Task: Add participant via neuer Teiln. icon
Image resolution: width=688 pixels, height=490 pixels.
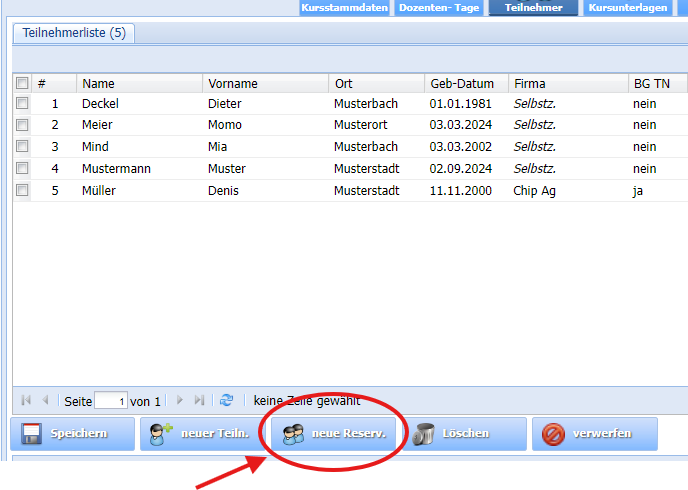Action: (x=160, y=434)
